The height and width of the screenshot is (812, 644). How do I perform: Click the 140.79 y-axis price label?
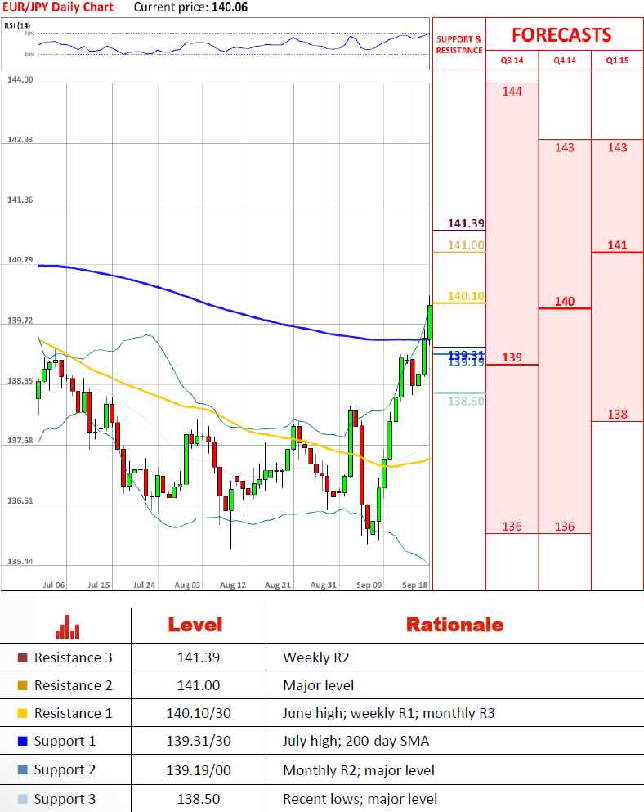pos(20,259)
